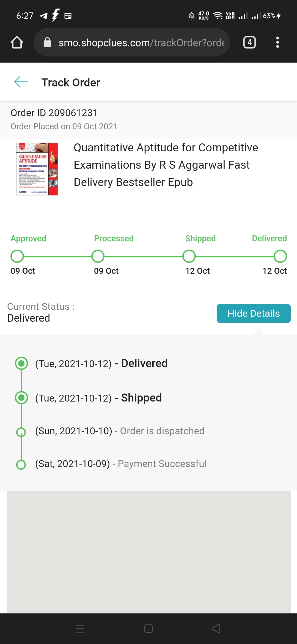The image size is (297, 644).
Task: Tap the 2021-10-12 Shipped timeline bullet
Action: click(x=21, y=398)
